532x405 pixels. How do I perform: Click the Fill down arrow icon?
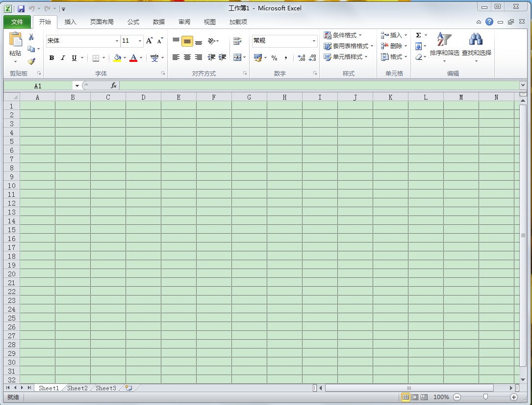click(419, 46)
